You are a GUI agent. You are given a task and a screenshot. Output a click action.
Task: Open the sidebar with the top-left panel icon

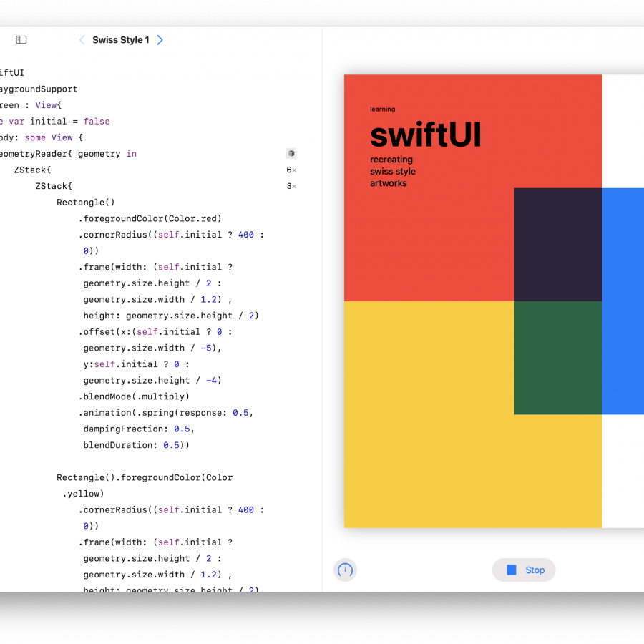tap(21, 40)
